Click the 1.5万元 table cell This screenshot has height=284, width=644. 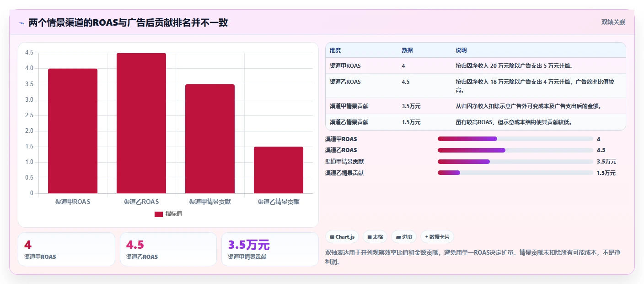[x=411, y=122]
